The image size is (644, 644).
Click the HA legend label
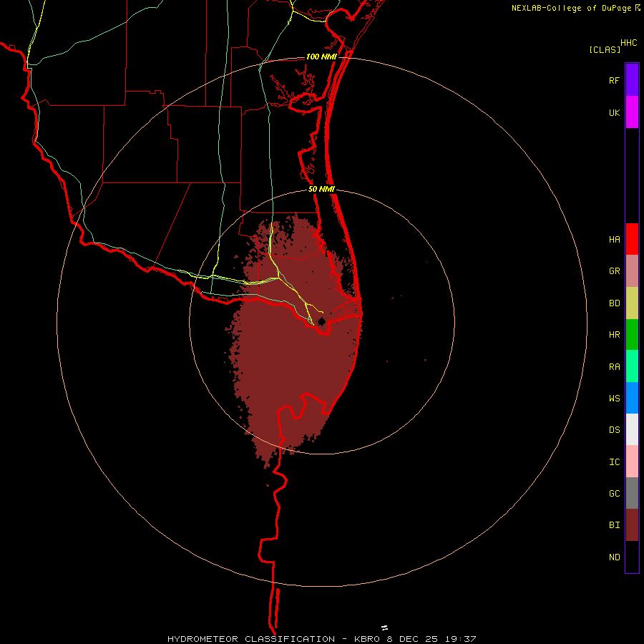614,239
